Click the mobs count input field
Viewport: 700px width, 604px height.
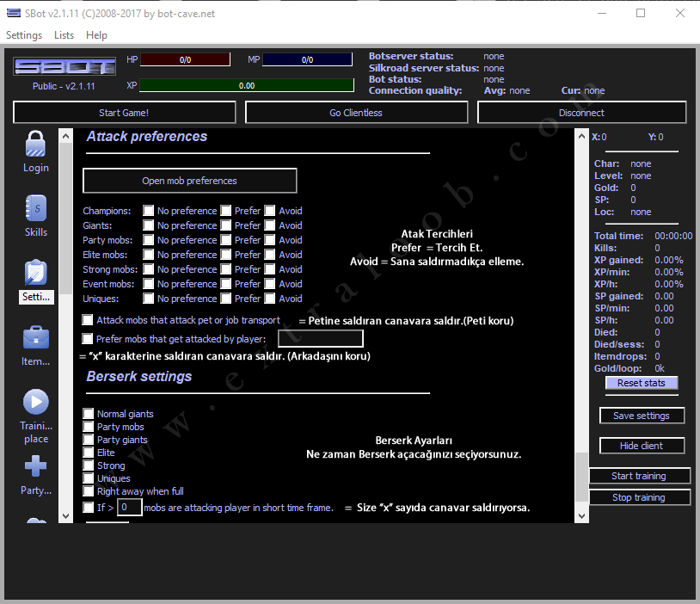coord(130,508)
